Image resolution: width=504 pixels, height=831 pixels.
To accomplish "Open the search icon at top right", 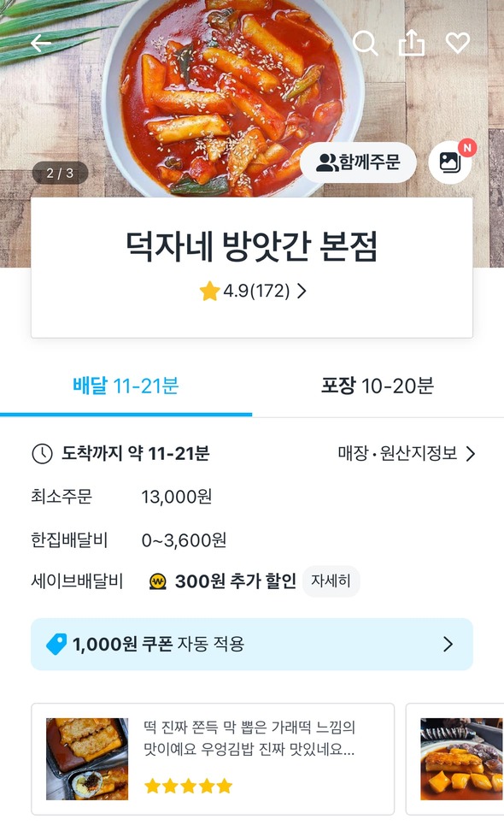I will [x=364, y=41].
